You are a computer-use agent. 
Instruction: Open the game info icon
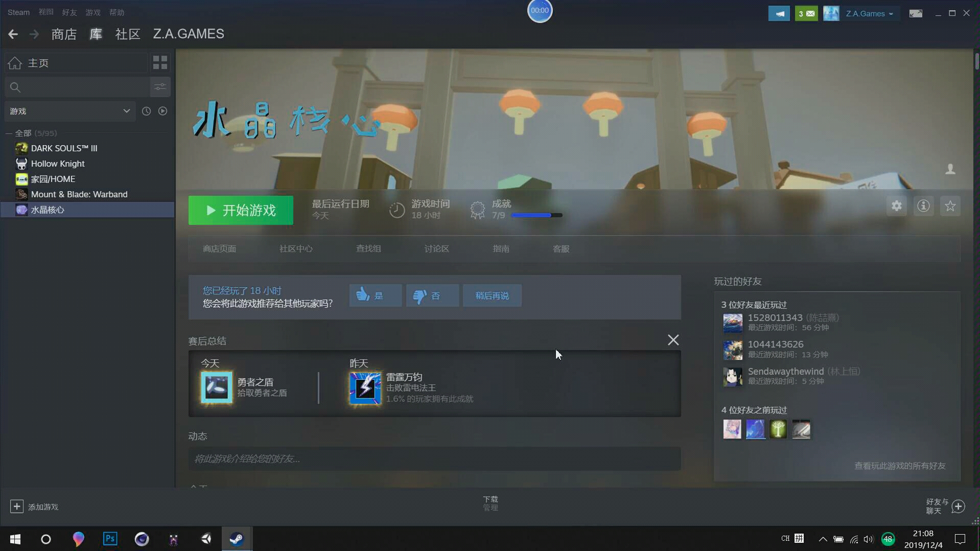pyautogui.click(x=923, y=205)
